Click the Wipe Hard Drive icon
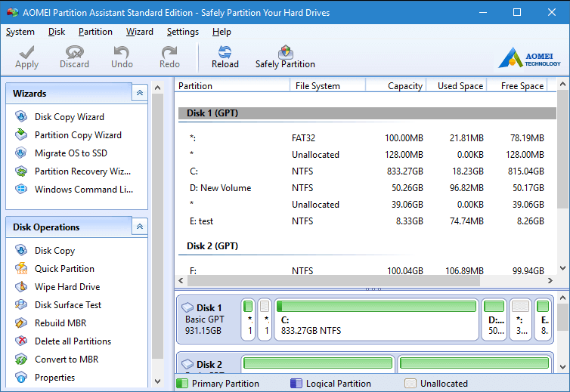This screenshot has height=392, width=570. 21,287
